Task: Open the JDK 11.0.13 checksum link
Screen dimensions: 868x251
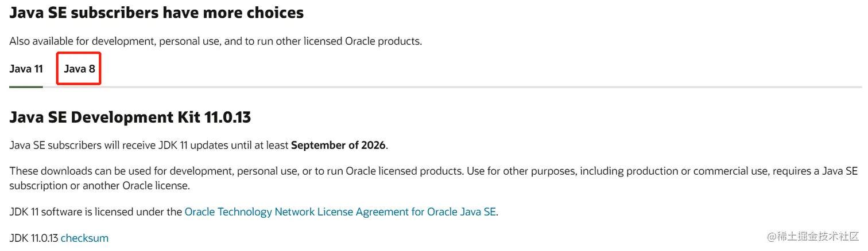Action: point(84,238)
